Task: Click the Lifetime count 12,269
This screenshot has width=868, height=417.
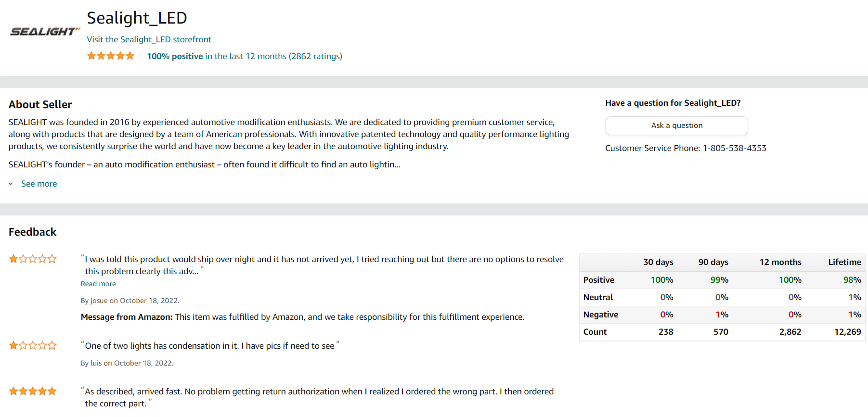Action: 847,332
